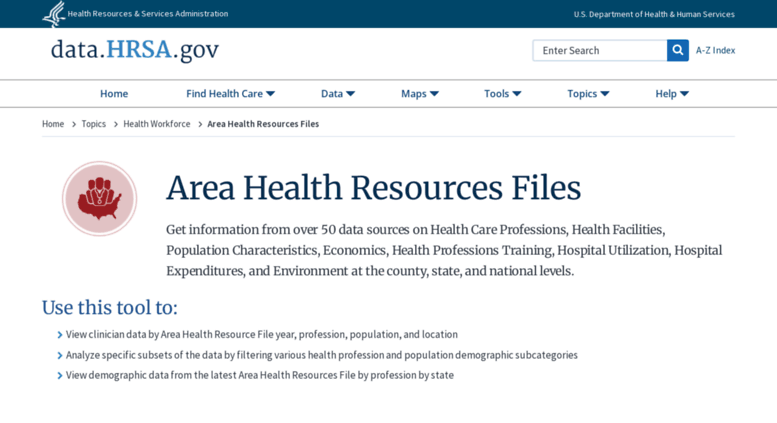
Task: Click the Enter Search input field
Action: tap(600, 51)
